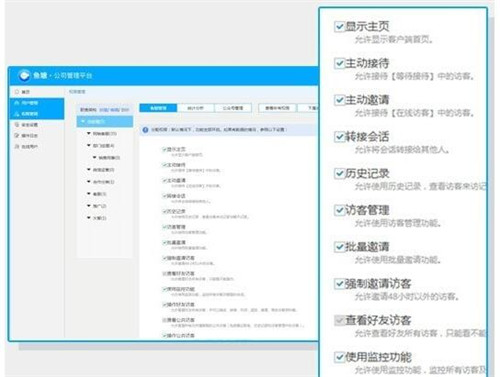Open the tab between active tab and 公众号管理
The height and width of the screenshot is (377, 500).
point(196,108)
